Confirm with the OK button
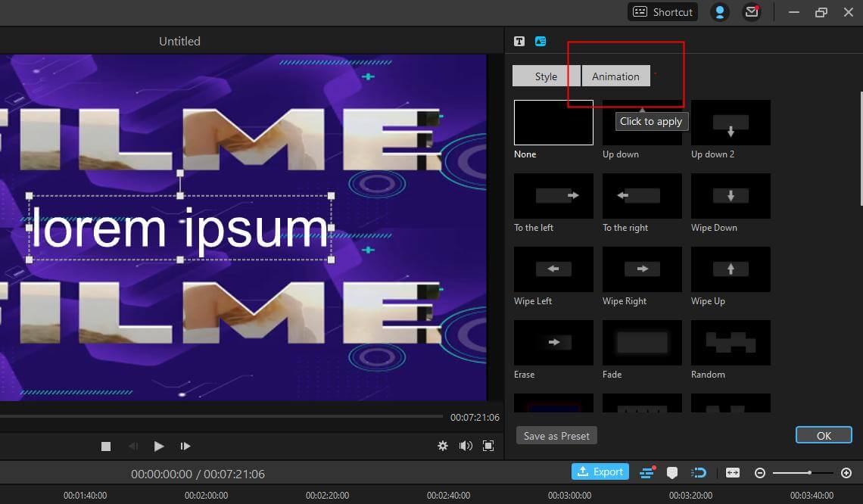Image resolution: width=863 pixels, height=504 pixels. click(824, 435)
